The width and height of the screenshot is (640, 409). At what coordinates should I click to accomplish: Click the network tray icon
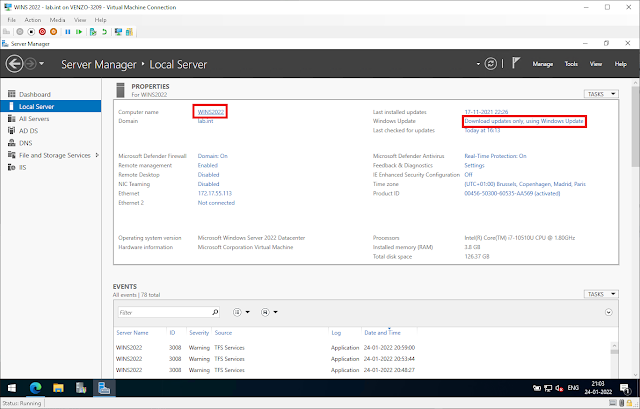548,388
